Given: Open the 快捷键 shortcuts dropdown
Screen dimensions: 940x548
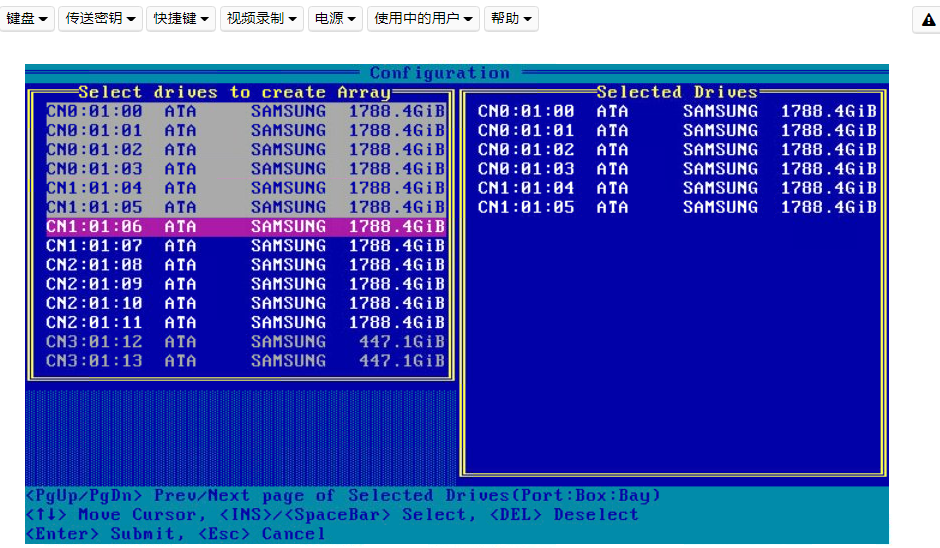Looking at the screenshot, I should click(x=181, y=19).
